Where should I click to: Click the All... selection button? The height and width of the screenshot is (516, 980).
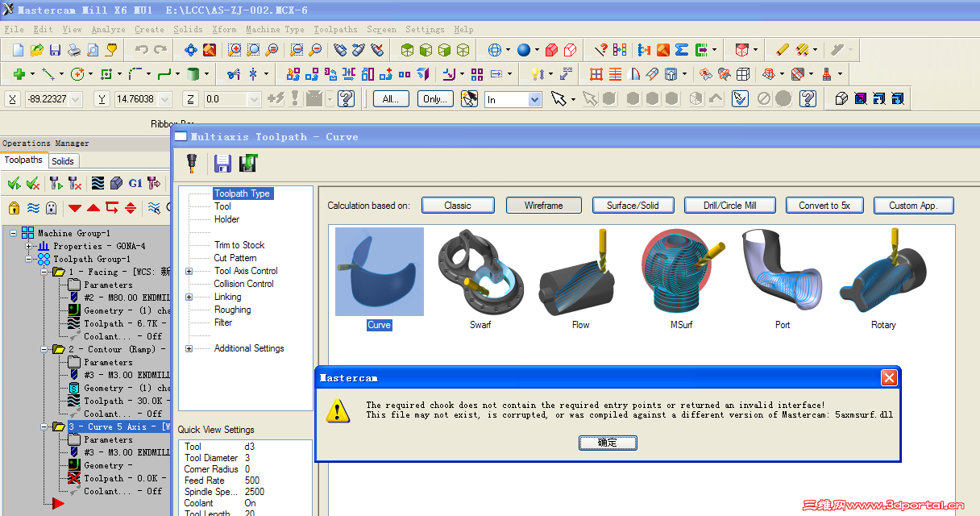[391, 99]
